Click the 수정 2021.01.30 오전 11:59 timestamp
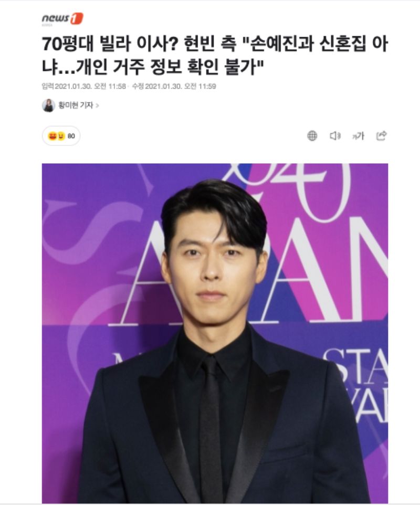Screen dimensions: 420x507 tap(174, 86)
